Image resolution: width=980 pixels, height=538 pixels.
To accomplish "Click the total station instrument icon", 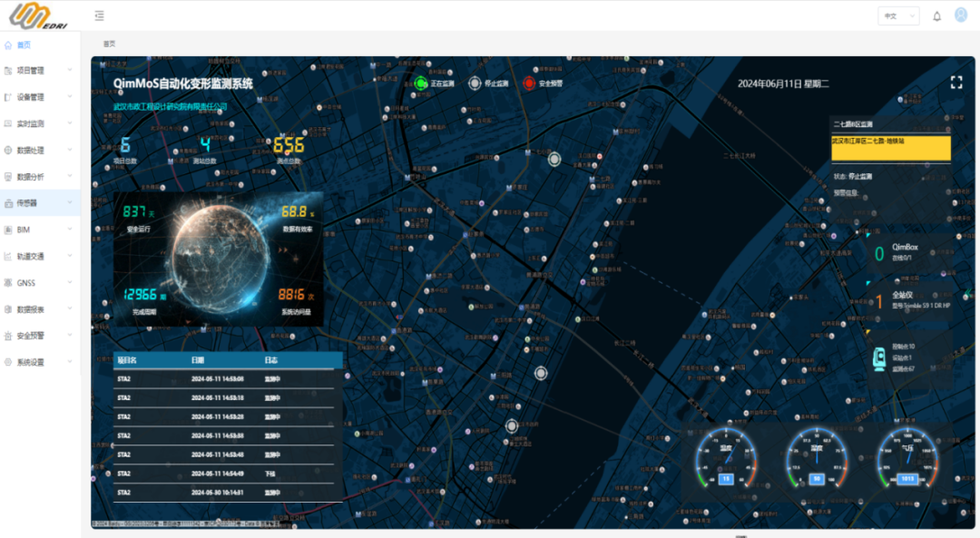I will [878, 357].
